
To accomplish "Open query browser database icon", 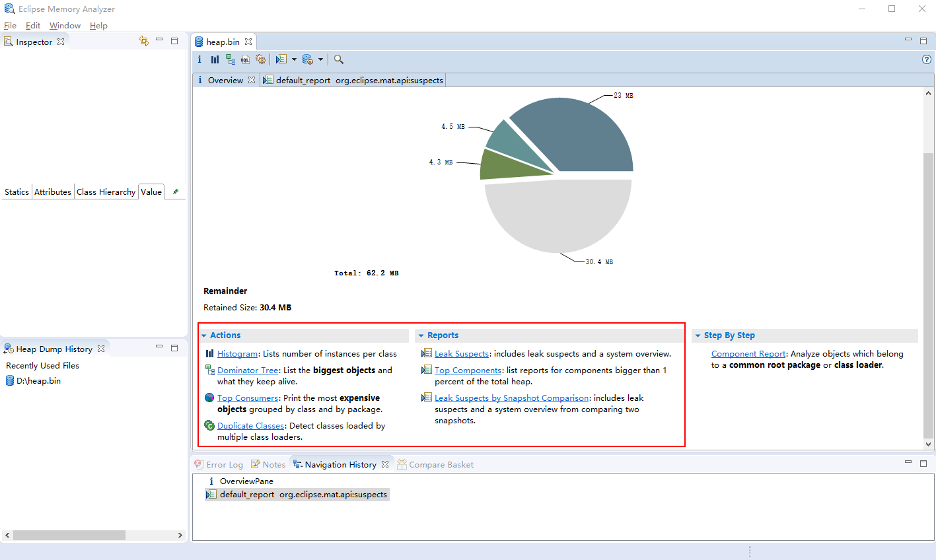I will click(308, 59).
